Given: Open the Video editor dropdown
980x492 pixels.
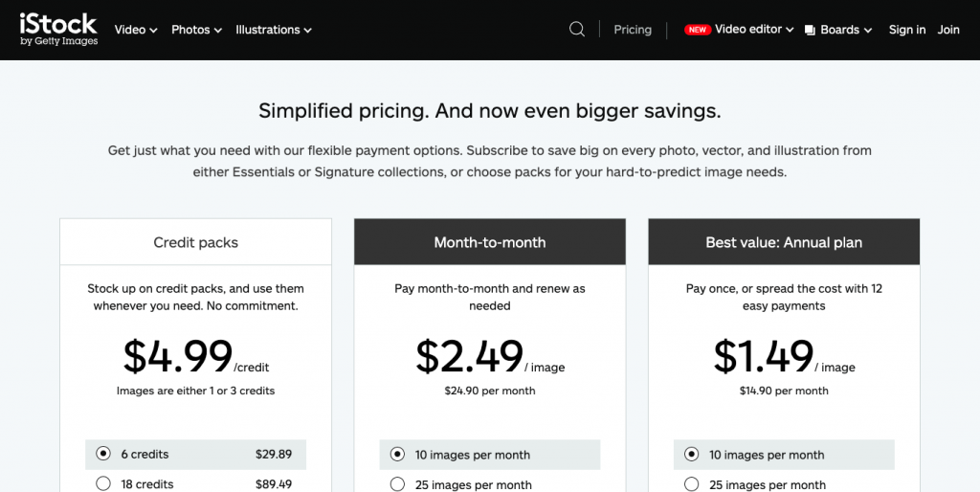Looking at the screenshot, I should point(754,30).
